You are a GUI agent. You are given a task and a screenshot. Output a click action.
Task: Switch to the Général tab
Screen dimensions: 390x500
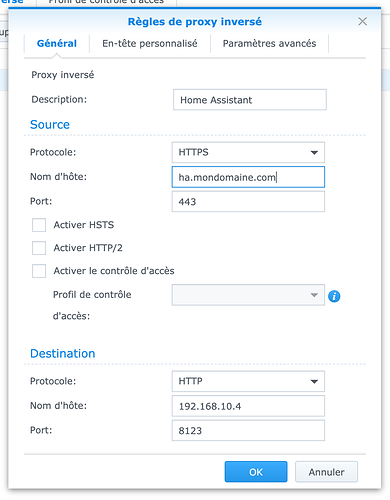[57, 43]
